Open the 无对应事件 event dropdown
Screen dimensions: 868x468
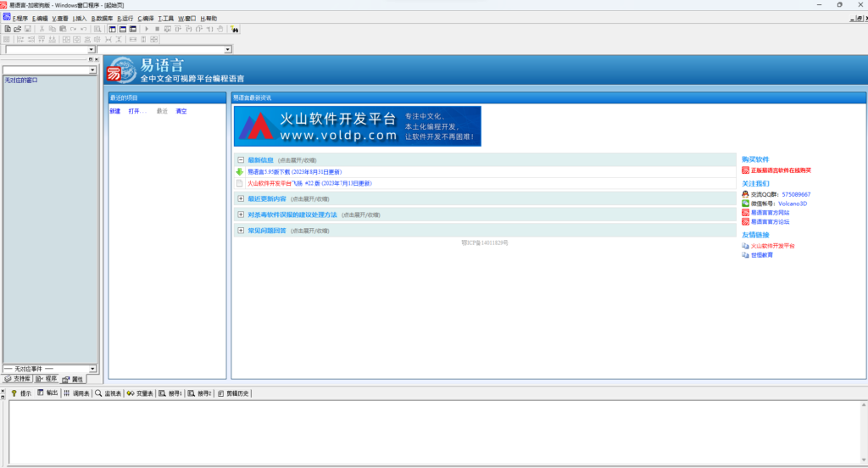coord(92,369)
